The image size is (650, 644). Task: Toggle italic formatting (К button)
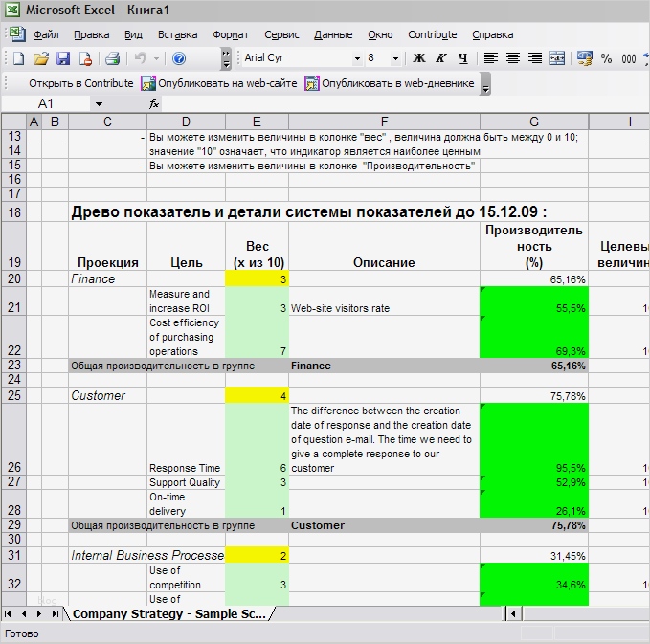(441, 58)
